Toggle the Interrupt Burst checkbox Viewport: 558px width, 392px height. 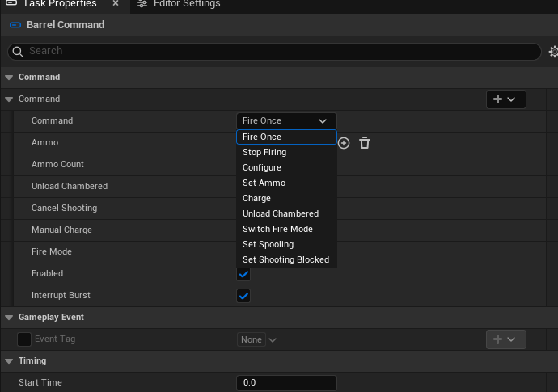click(243, 296)
